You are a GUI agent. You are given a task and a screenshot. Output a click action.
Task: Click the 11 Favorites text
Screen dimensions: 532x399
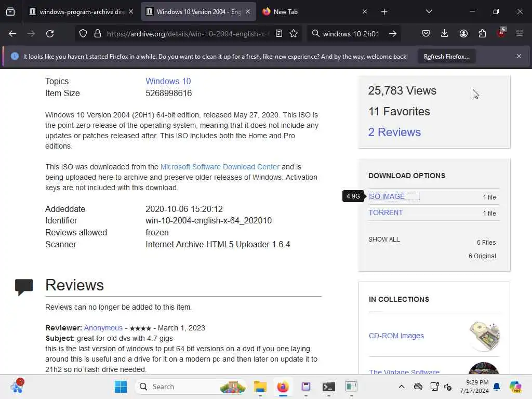pos(399,111)
